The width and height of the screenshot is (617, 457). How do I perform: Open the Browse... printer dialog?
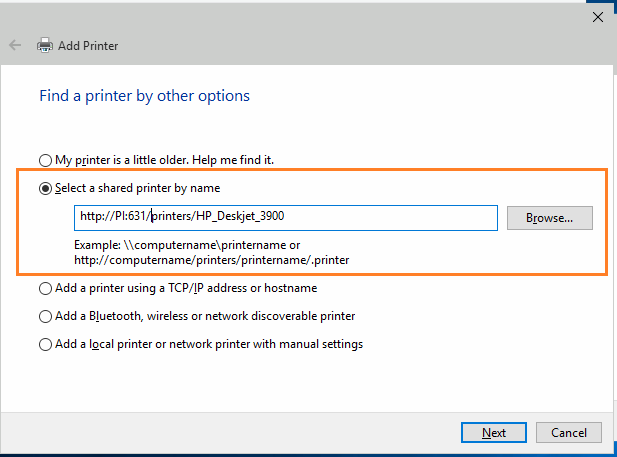coord(549,218)
